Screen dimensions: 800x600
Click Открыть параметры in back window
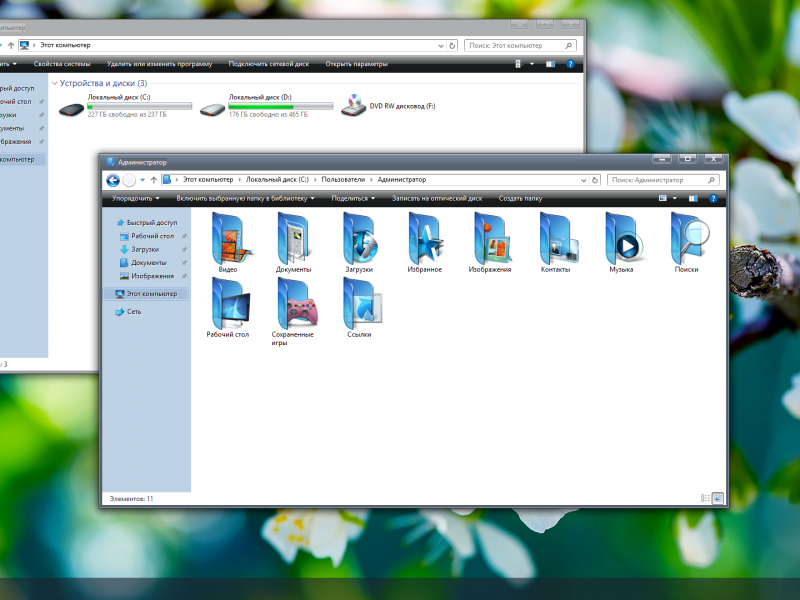point(357,64)
